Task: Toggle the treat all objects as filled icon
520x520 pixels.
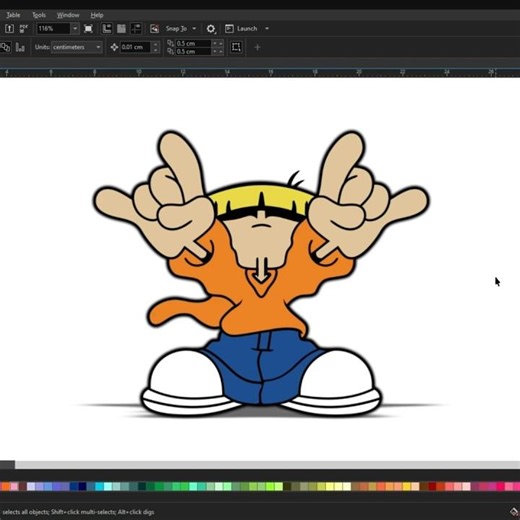Action: (236, 47)
